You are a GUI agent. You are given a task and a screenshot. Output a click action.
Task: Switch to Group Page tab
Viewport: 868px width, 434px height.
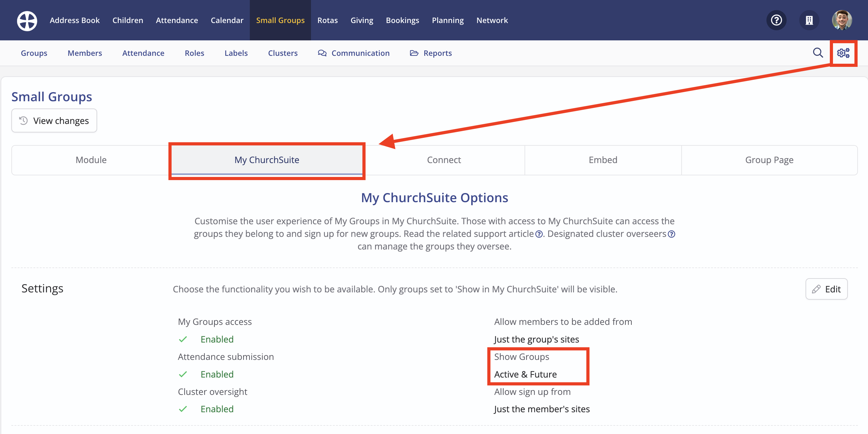769,160
